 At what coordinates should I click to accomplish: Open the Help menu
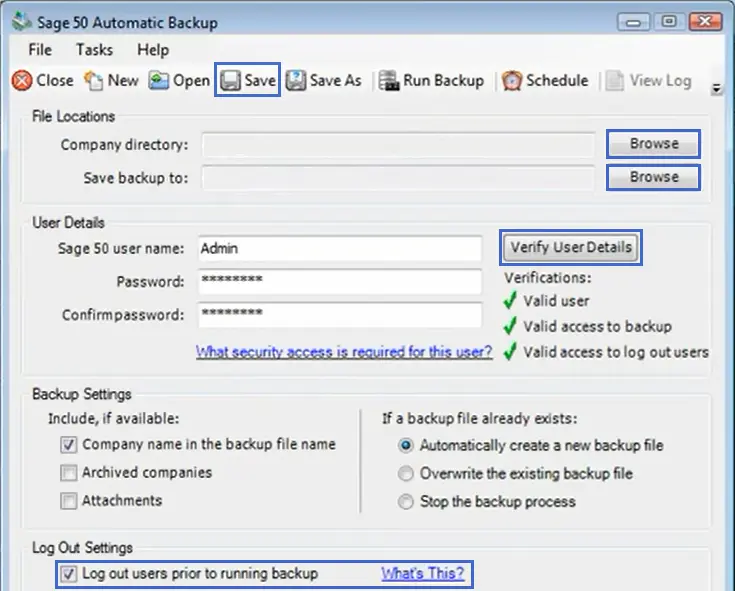[153, 50]
